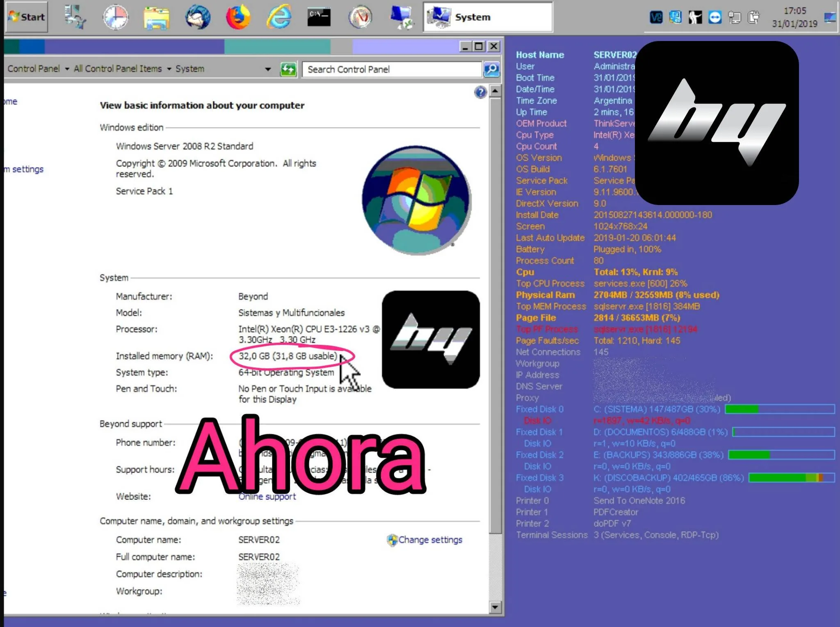Open the address bar history dropdown
Viewport: 840px width, 627px height.
click(268, 69)
